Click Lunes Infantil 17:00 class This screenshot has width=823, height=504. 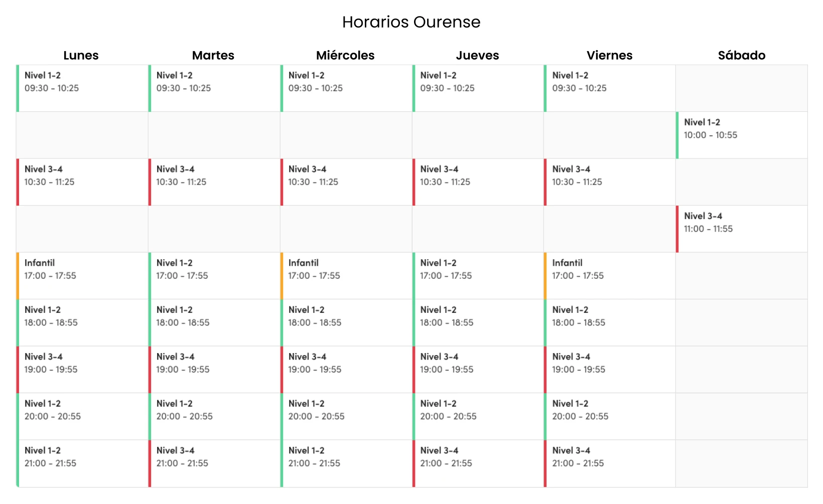pyautogui.click(x=82, y=275)
